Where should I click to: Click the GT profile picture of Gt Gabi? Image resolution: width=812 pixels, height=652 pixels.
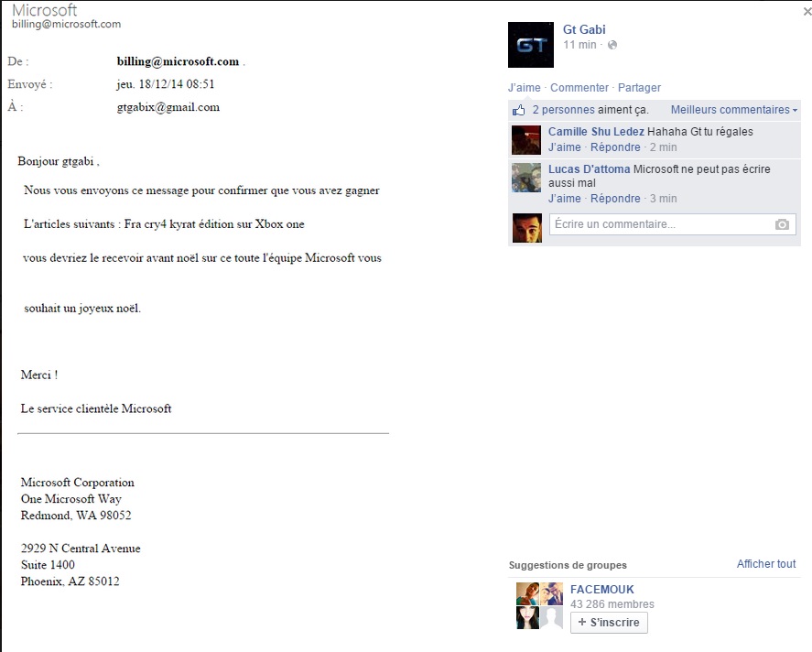pos(531,45)
